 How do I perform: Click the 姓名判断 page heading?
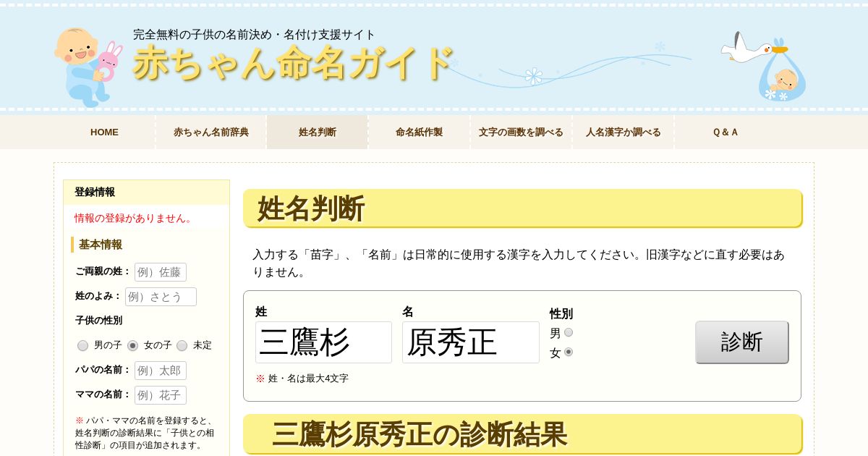point(311,208)
